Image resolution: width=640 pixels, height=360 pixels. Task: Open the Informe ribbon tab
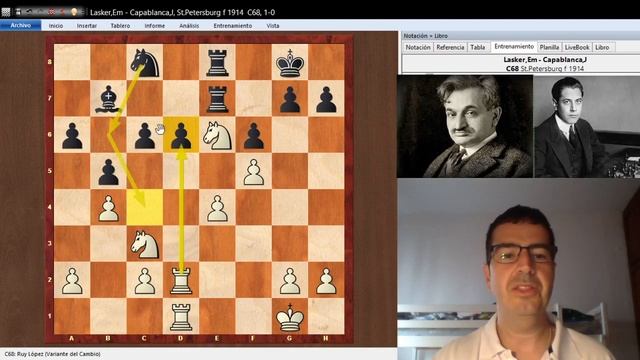[155, 26]
